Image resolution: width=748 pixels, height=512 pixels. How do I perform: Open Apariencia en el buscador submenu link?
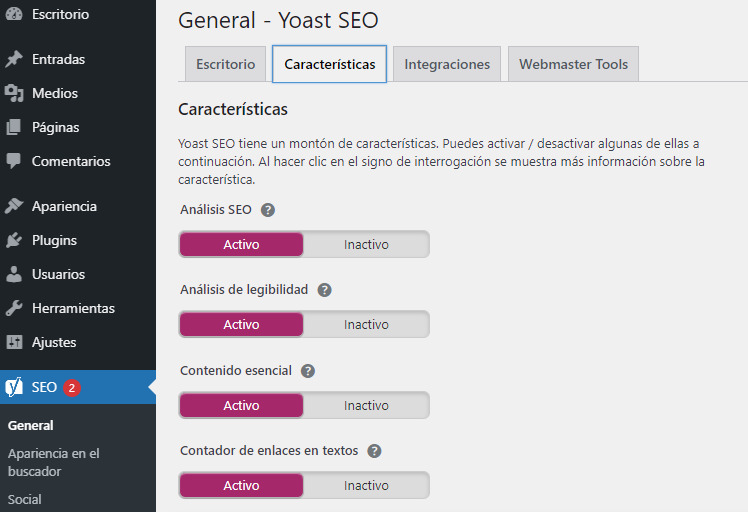click(53, 462)
